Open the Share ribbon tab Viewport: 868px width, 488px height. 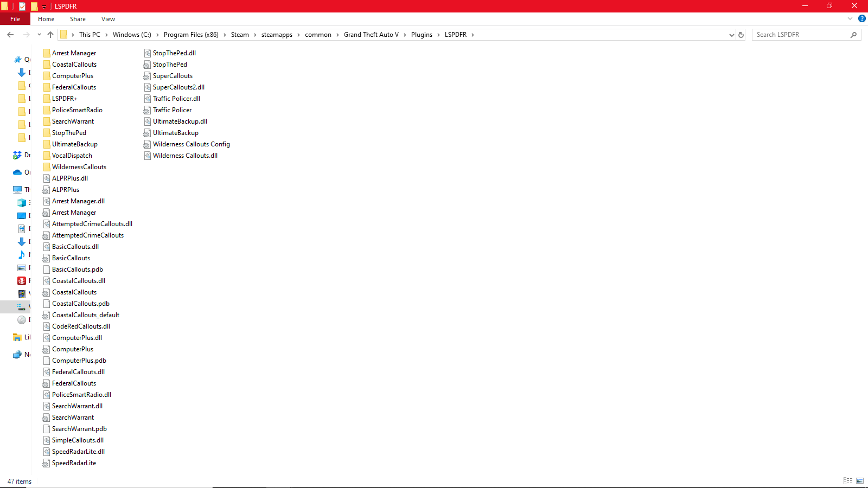(78, 19)
